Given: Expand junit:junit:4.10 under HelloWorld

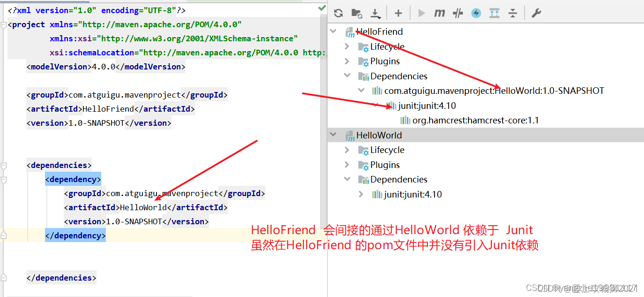Looking at the screenshot, I should point(361,194).
